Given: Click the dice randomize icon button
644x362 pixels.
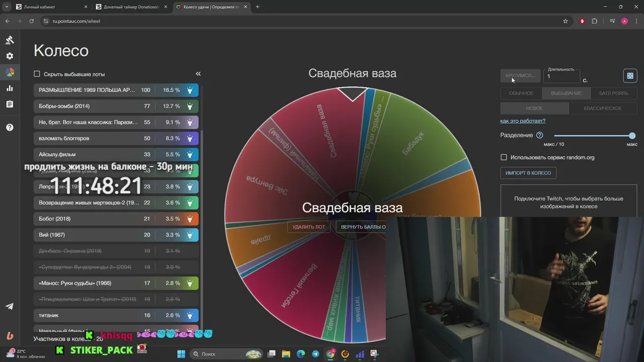Looking at the screenshot, I should click(x=630, y=76).
